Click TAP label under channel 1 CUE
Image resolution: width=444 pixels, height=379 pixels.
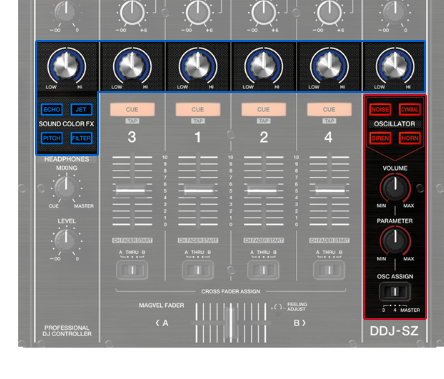(x=198, y=121)
